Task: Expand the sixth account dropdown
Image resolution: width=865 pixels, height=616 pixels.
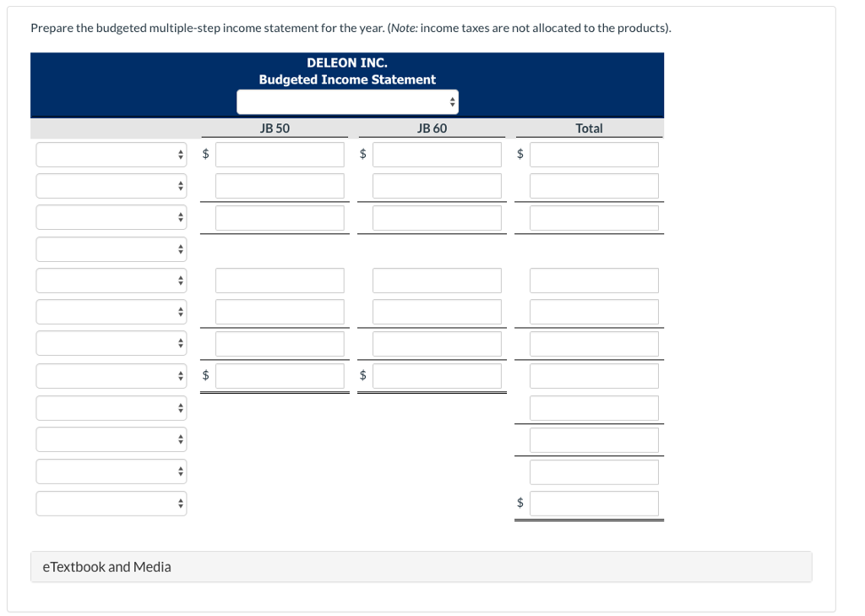Action: click(111, 311)
